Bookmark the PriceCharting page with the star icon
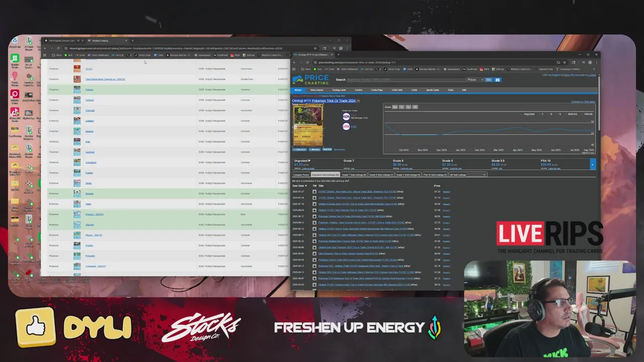The width and height of the screenshot is (644, 362). click(x=565, y=62)
